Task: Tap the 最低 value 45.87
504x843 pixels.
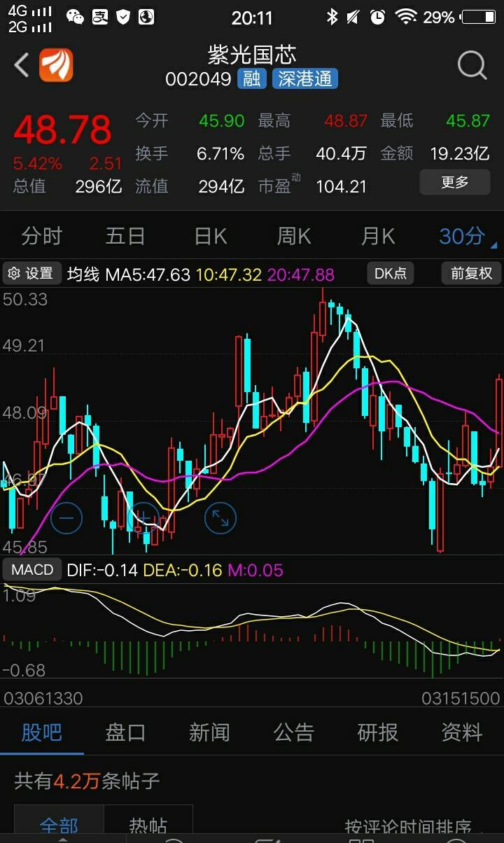Action: point(468,120)
